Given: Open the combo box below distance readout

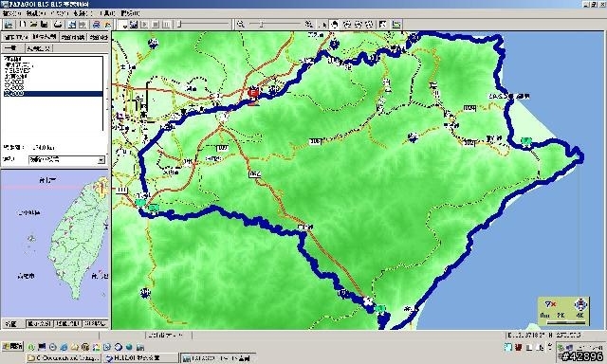Looking at the screenshot, I should pyautogui.click(x=66, y=160).
